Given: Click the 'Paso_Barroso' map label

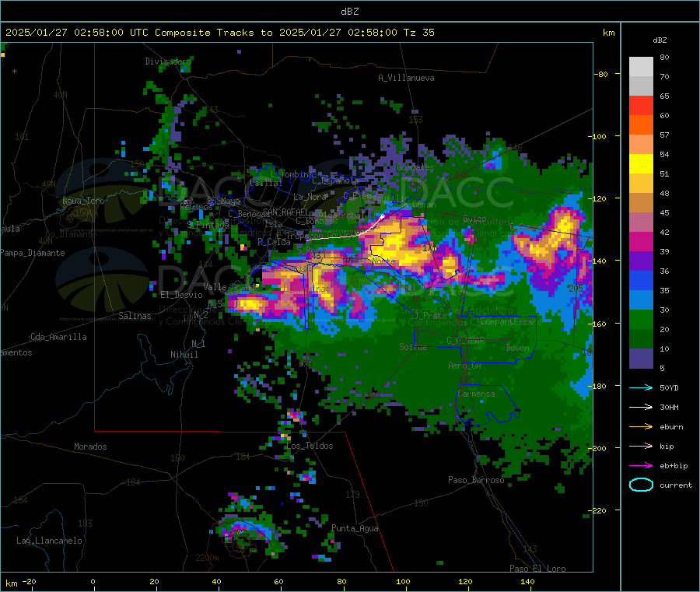Looking at the screenshot, I should [x=476, y=480].
